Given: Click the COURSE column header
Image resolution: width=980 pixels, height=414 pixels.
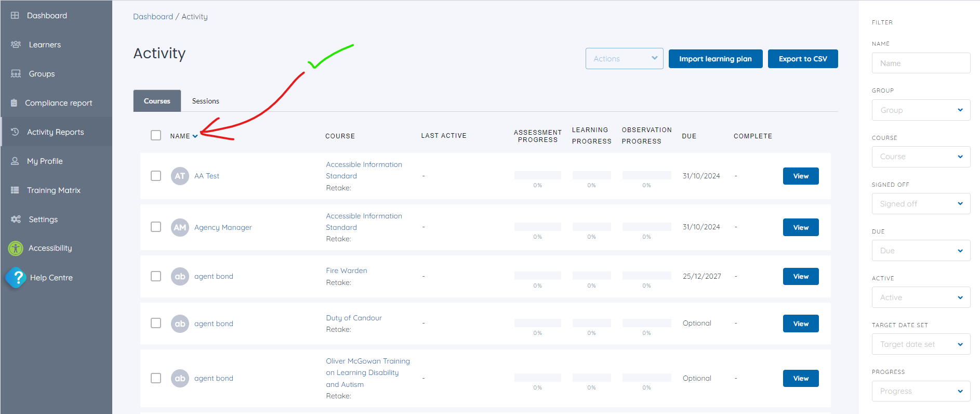Looking at the screenshot, I should (x=340, y=136).
